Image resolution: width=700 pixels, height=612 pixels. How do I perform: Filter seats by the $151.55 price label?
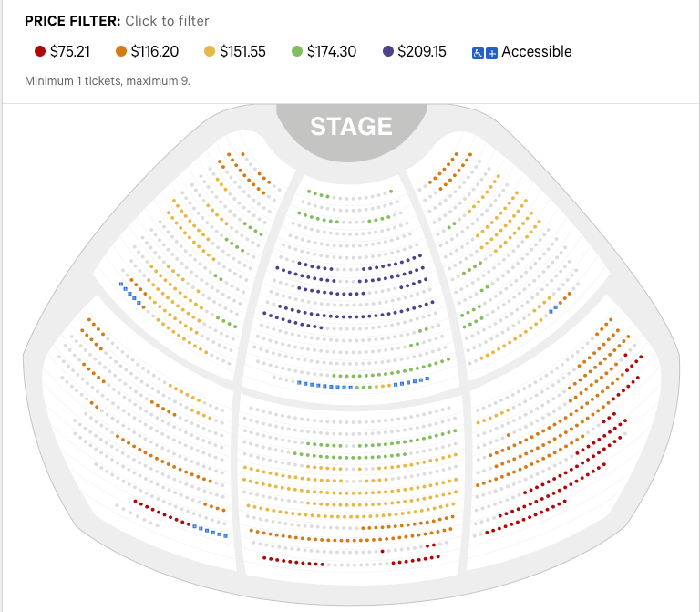[242, 52]
